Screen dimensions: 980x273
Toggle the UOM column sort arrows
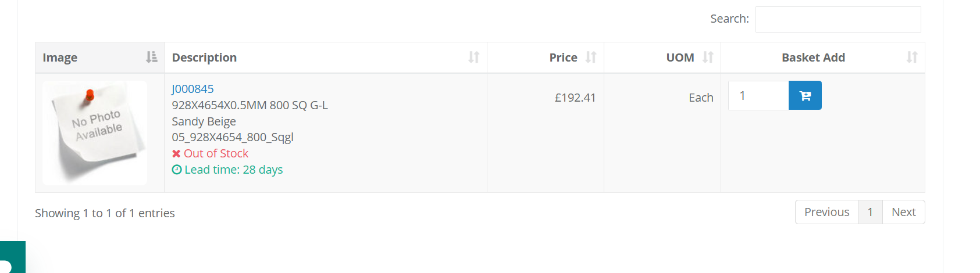pos(708,57)
